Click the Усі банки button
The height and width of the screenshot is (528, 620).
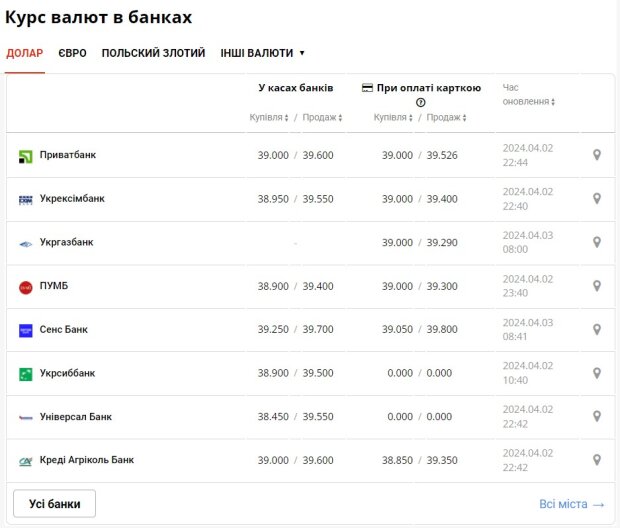55,503
